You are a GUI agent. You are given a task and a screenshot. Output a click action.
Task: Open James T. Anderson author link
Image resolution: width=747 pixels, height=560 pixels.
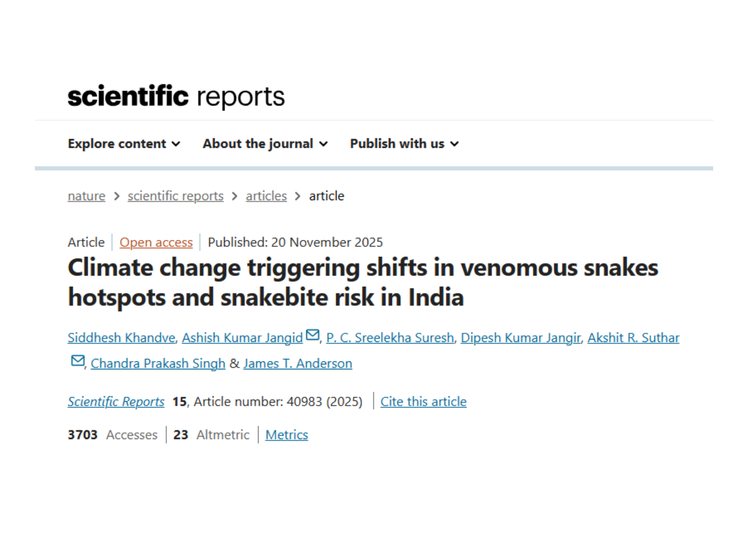pos(297,364)
